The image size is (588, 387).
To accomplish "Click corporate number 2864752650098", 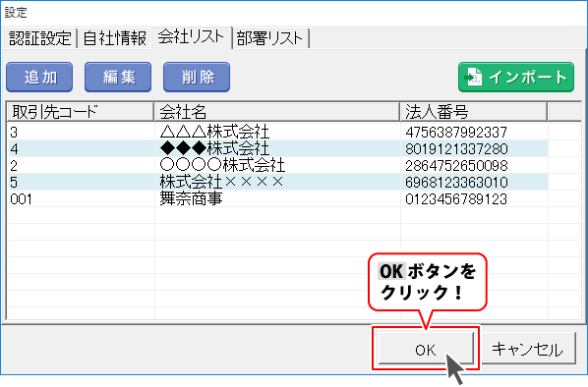I will [456, 166].
